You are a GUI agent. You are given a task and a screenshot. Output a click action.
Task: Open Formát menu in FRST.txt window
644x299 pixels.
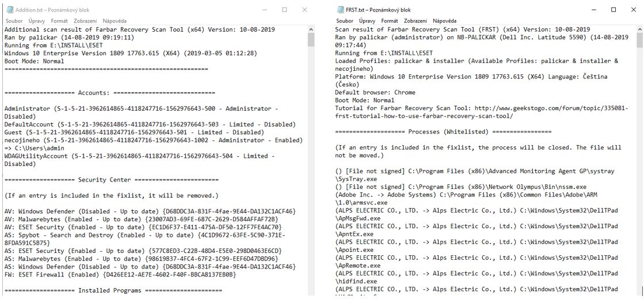coord(390,21)
